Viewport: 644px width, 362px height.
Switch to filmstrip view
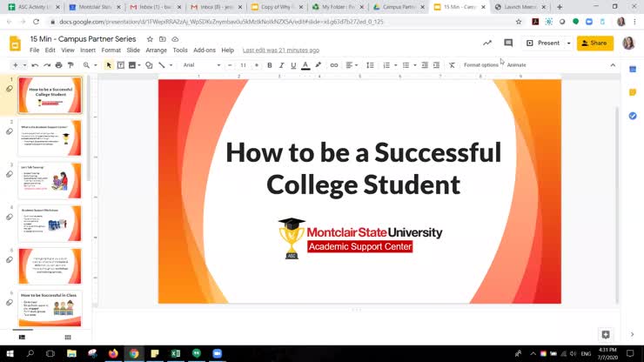(x=22, y=338)
